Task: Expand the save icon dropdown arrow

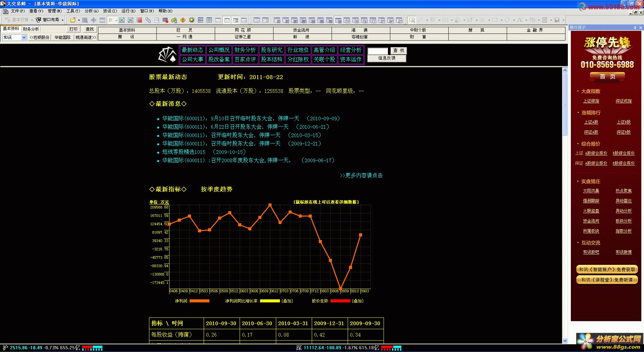Action: click(563, 20)
